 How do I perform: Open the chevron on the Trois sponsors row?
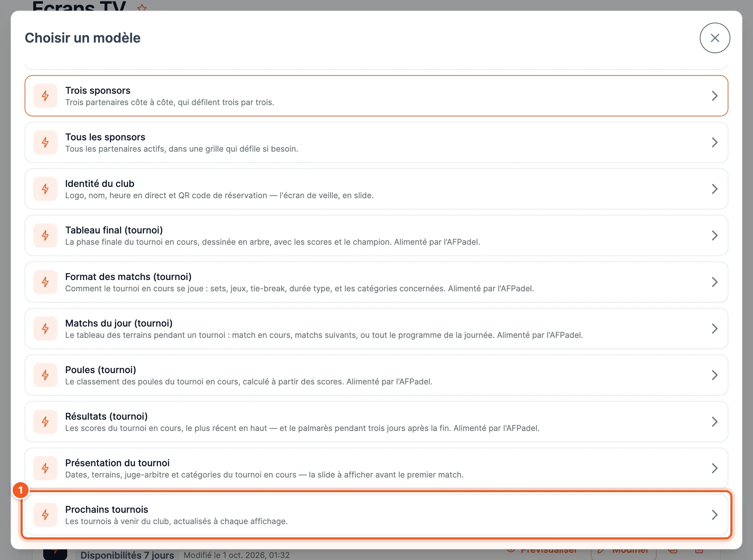pyautogui.click(x=714, y=96)
